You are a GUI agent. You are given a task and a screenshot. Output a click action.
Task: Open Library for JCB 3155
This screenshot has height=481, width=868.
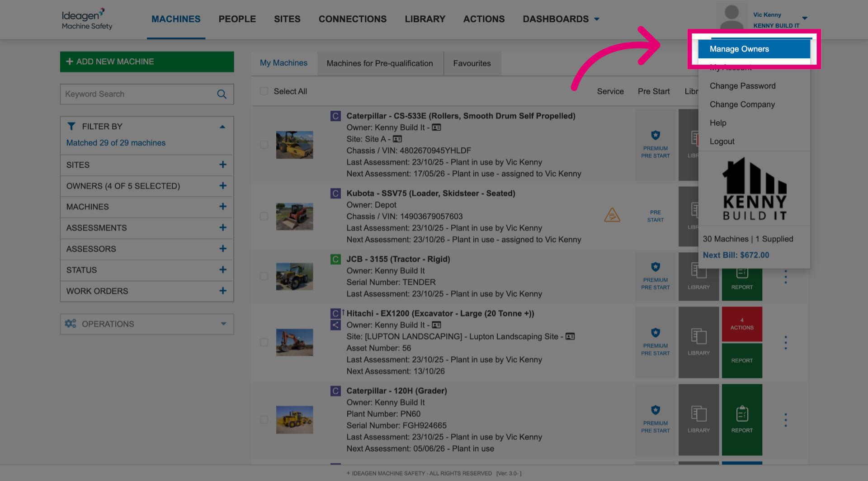[698, 276]
